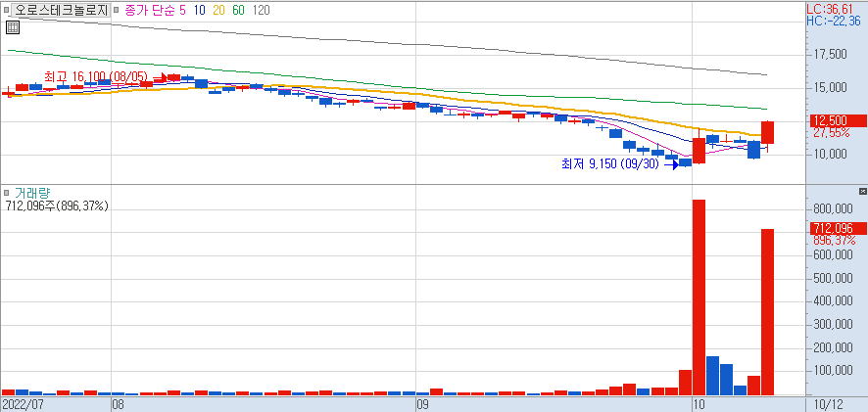Screen dimensions: 868x412
Task: Select the 60-day moving average label
Action: [x=239, y=10]
